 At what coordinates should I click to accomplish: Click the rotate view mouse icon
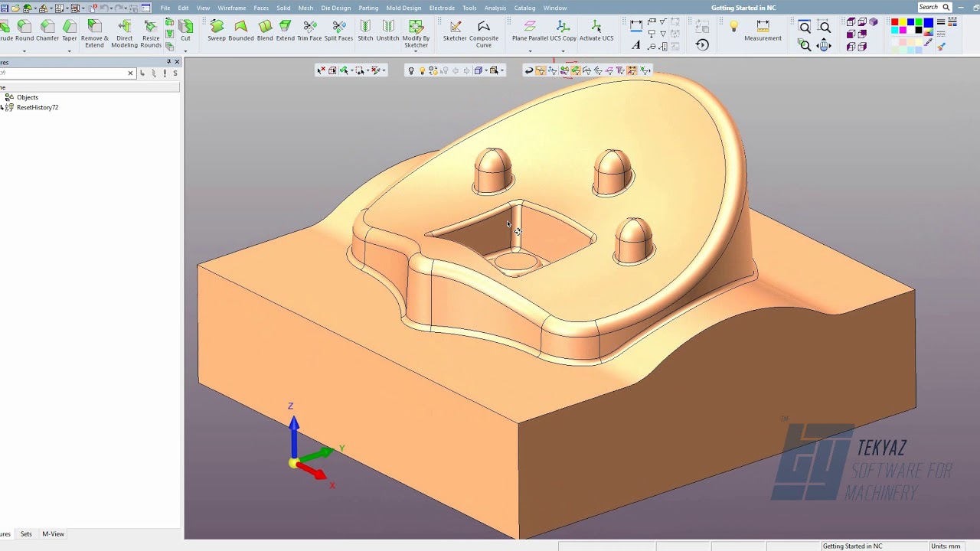coord(824,45)
